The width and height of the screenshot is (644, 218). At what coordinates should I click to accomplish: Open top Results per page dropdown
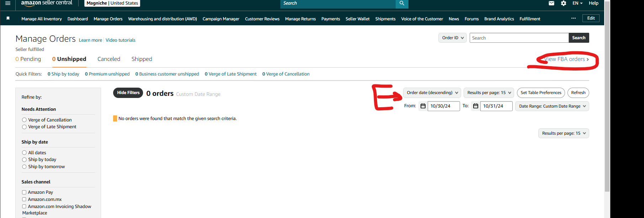(489, 93)
